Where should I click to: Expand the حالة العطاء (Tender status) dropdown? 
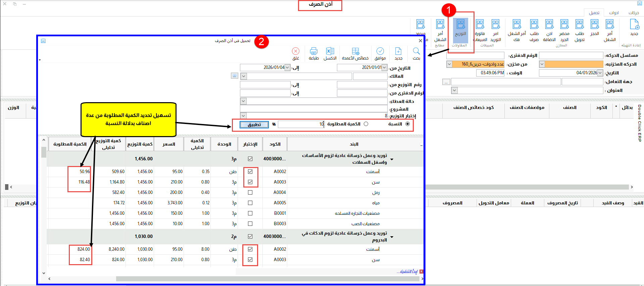(x=244, y=101)
